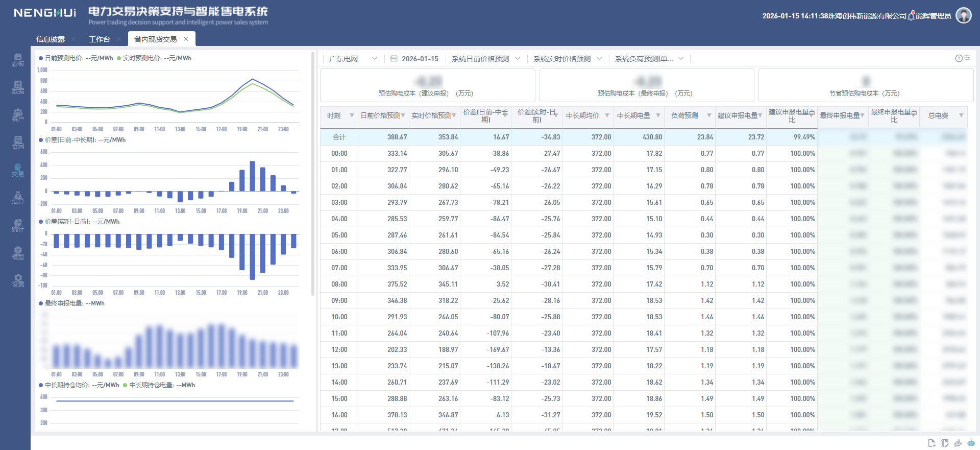Image resolution: width=980 pixels, height=450 pixels.
Task: Click the 19:00 bar in 价差(日前-中长期) chart
Action: coord(242,180)
